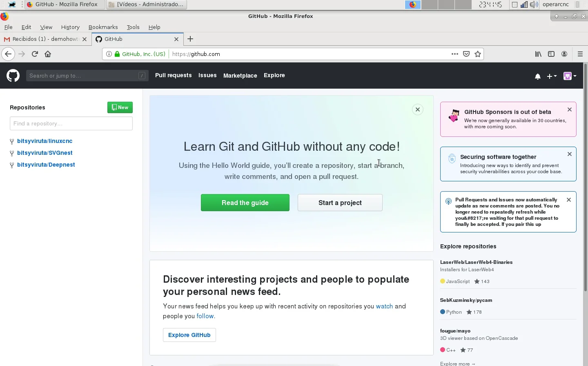Open the Firefox hamburger menu

tap(580, 54)
